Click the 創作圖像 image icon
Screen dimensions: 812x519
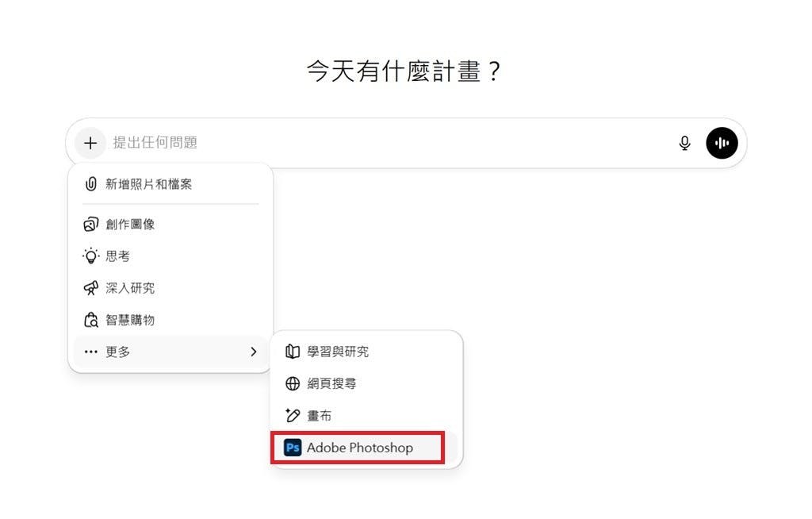(x=91, y=225)
